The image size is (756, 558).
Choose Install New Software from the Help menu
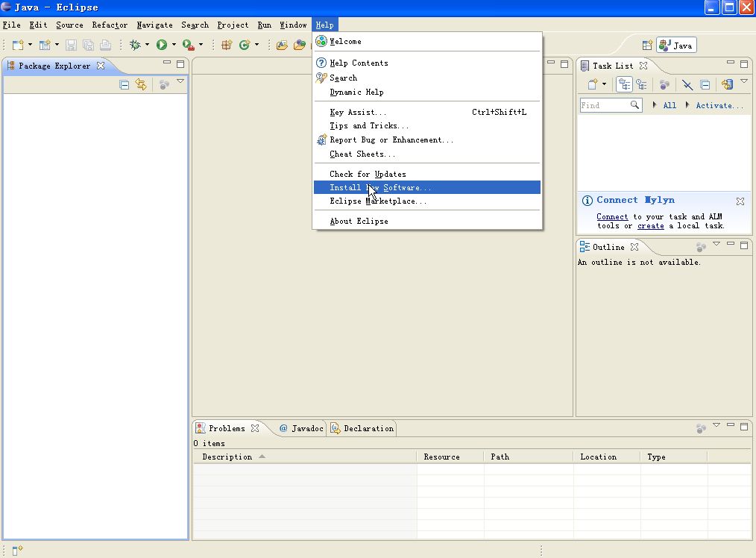pyautogui.click(x=427, y=187)
